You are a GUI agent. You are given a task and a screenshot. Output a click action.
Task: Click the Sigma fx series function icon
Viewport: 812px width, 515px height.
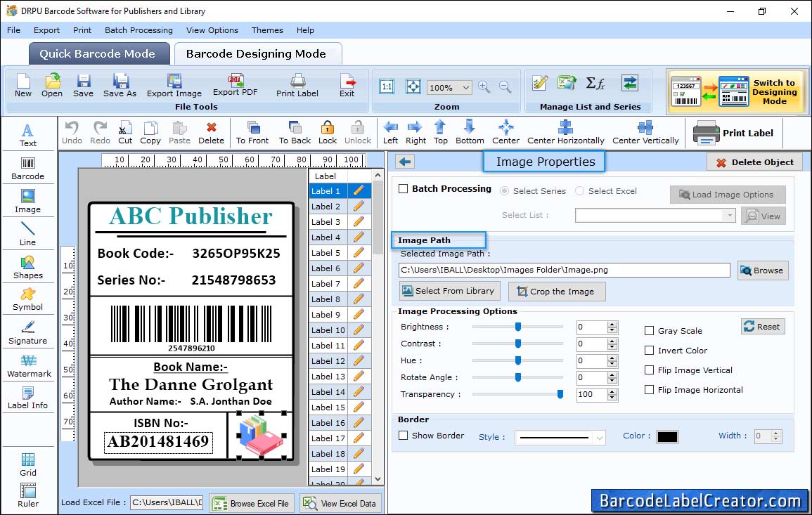[595, 84]
